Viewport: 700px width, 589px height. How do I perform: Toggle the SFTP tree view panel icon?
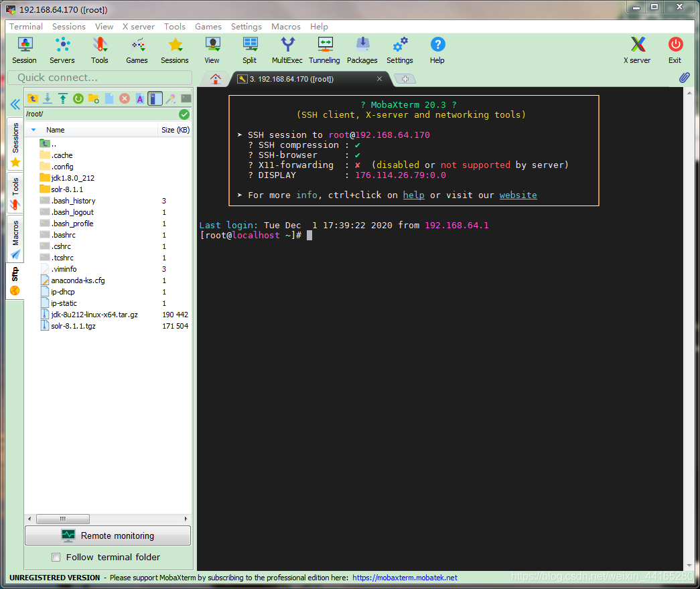coord(155,98)
